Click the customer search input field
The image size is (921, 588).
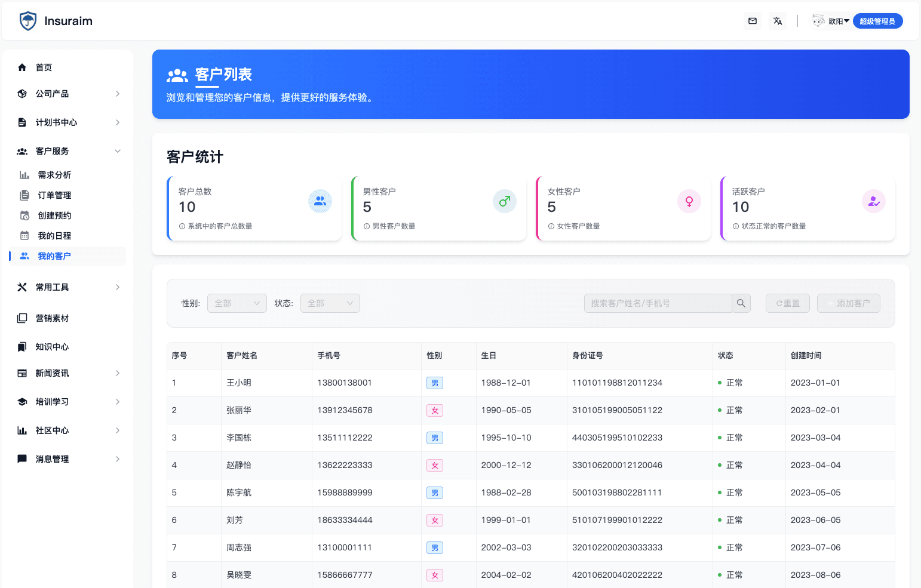pos(657,303)
